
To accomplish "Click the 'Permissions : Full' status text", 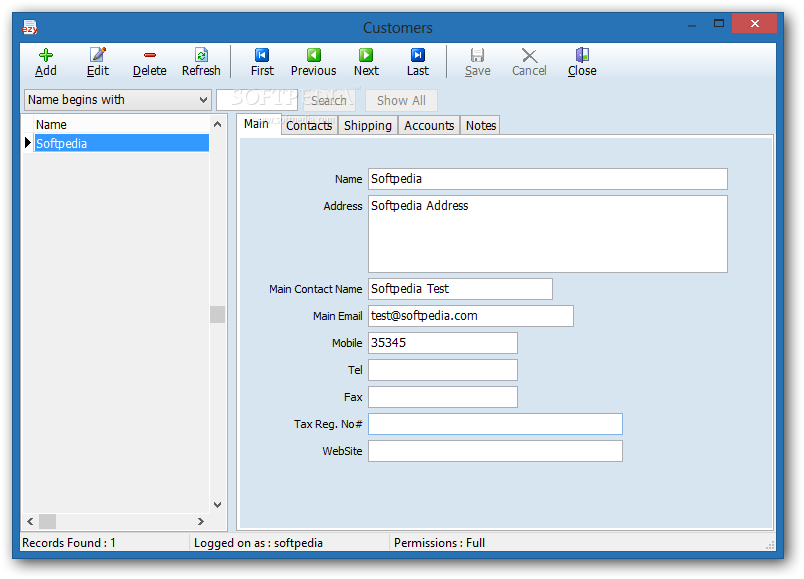I will click(439, 543).
